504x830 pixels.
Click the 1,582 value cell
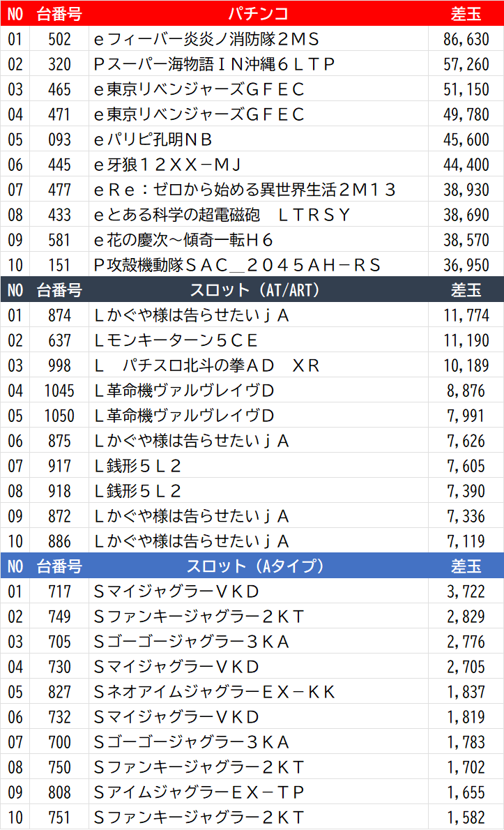click(466, 817)
